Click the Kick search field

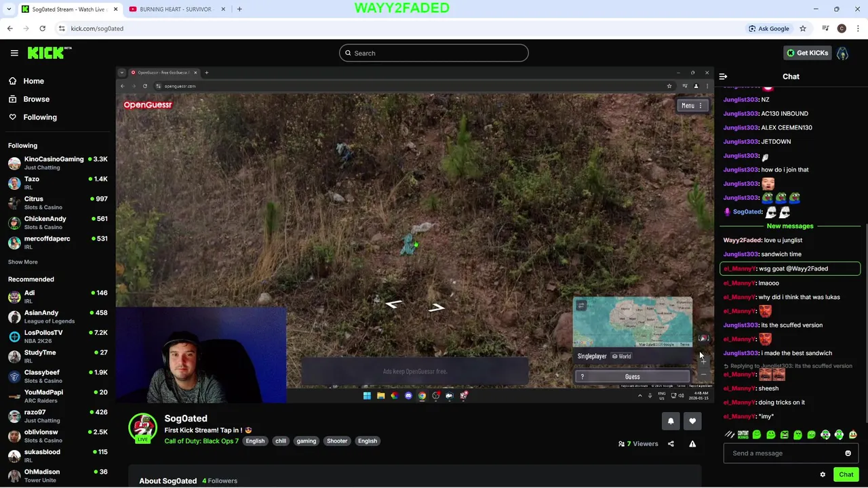coord(434,53)
